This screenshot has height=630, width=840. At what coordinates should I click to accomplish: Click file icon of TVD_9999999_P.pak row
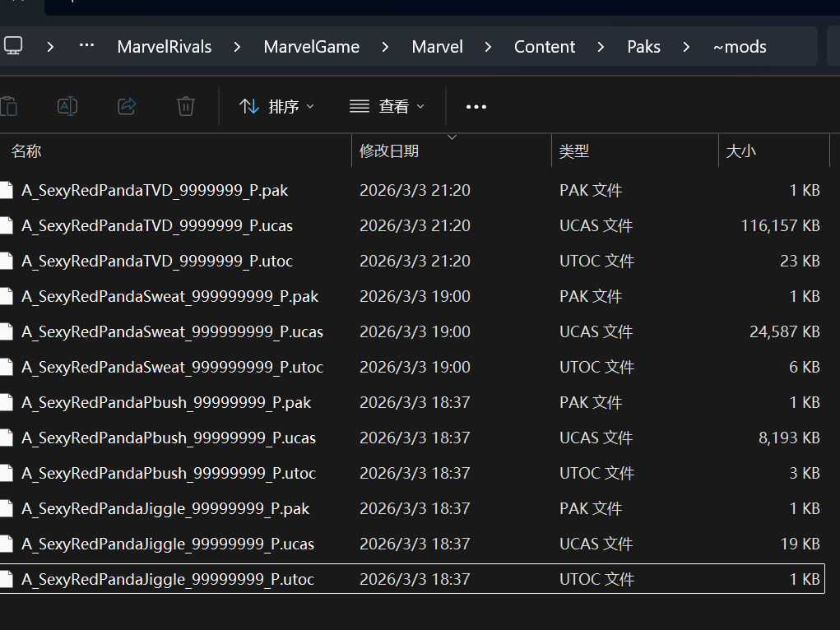point(6,190)
